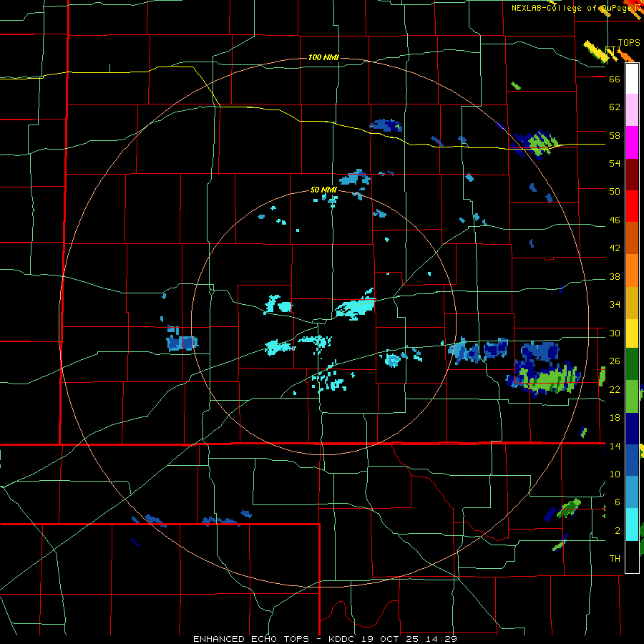The image size is (644, 644).
Task: Click the '14:29' time stamp in footer
Action: (443, 639)
